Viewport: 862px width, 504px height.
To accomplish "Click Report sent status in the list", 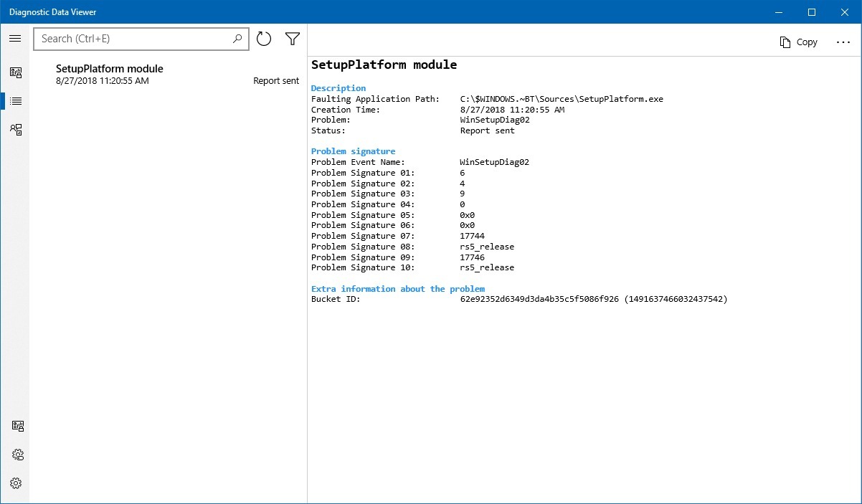I will point(276,81).
